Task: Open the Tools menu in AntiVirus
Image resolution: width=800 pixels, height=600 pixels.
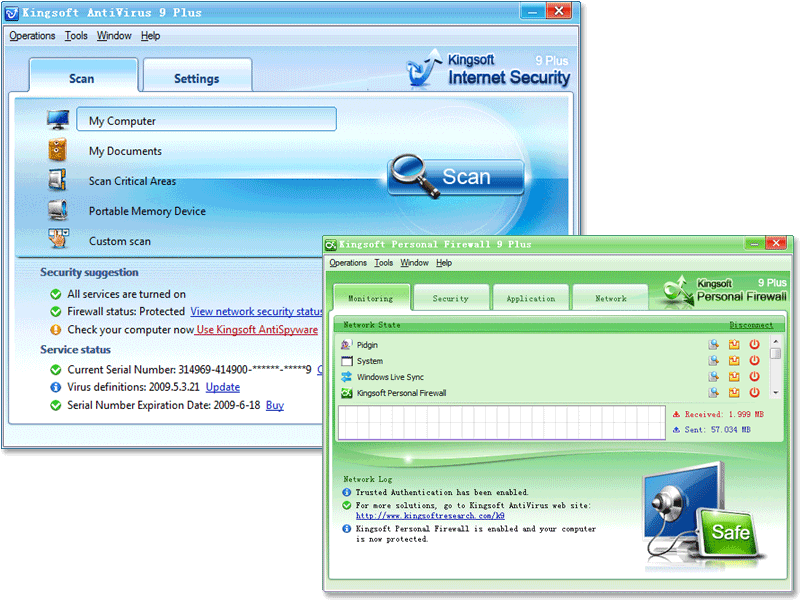Action: 76,36
